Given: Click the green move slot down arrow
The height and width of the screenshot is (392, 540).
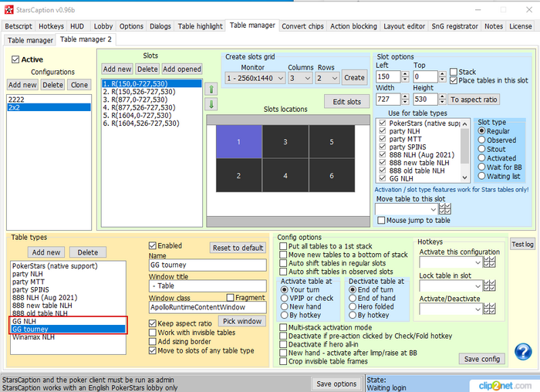Looking at the screenshot, I should [x=211, y=103].
